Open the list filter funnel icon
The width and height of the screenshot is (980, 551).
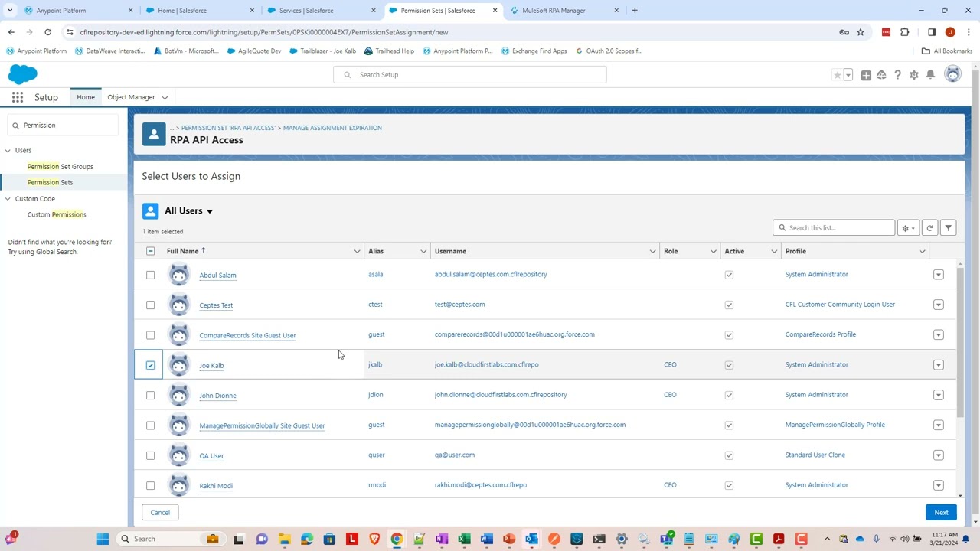[948, 227]
